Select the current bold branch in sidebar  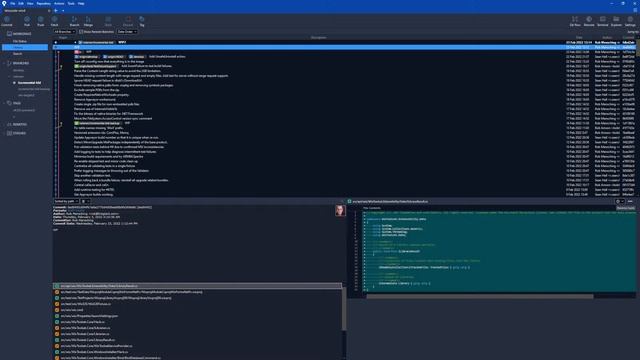pos(29,83)
